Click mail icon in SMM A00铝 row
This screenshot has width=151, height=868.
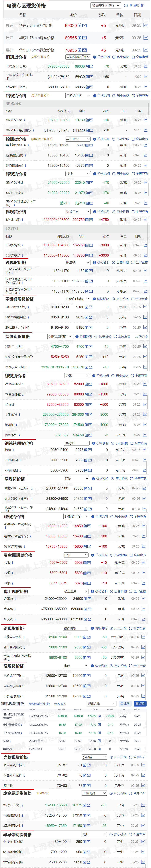pos(91,120)
